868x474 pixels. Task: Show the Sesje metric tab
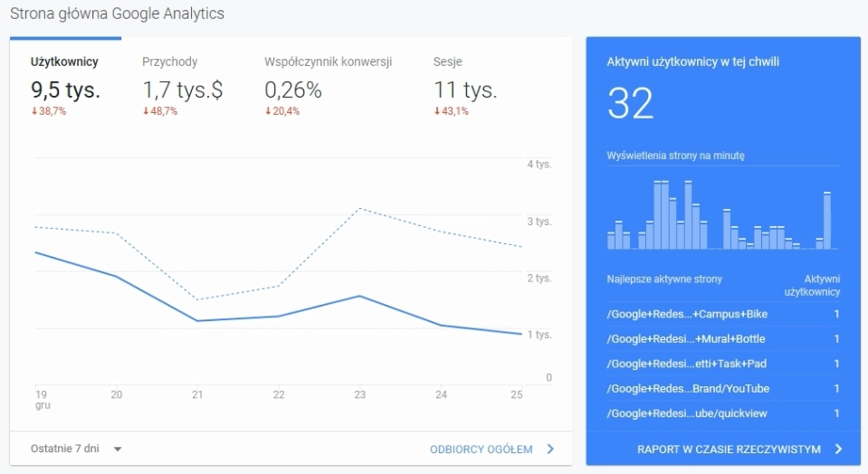(449, 62)
